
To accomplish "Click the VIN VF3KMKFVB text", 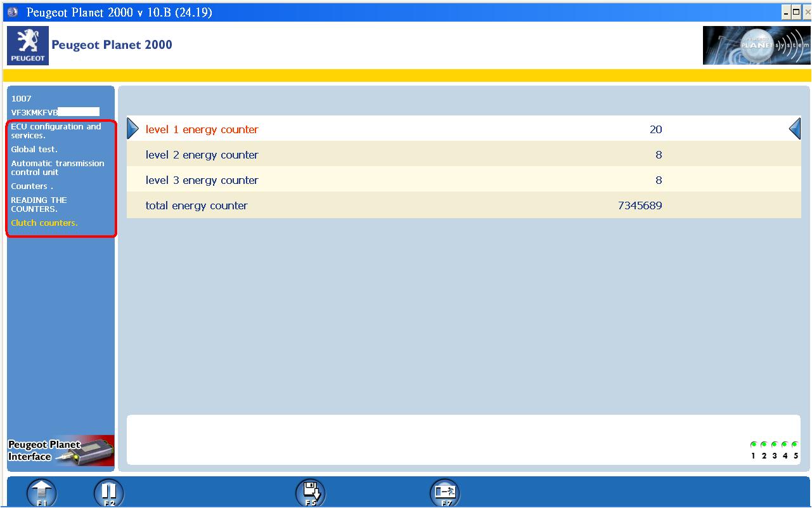I will point(34,112).
